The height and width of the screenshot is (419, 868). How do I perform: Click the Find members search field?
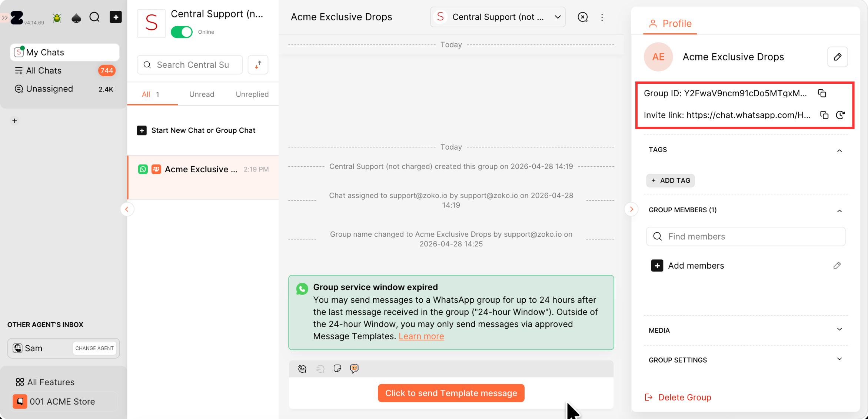[745, 236]
